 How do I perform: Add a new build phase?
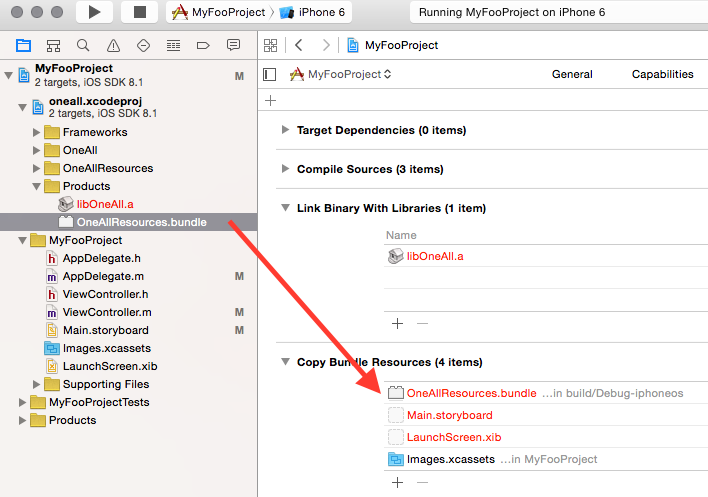270,100
